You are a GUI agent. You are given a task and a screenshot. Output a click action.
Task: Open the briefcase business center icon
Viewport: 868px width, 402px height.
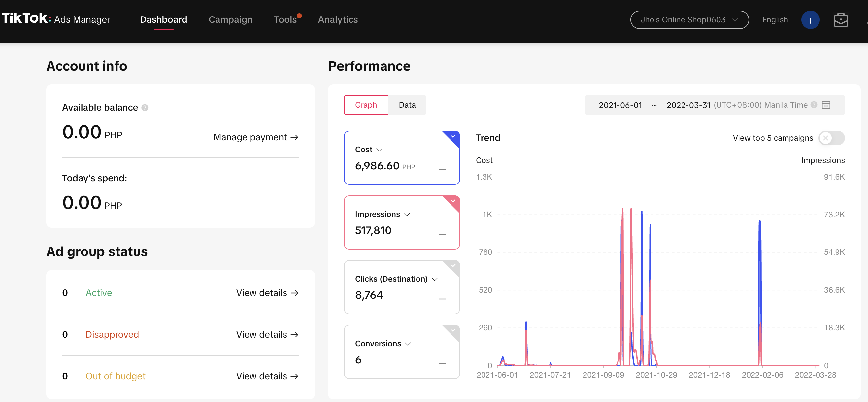(x=840, y=20)
